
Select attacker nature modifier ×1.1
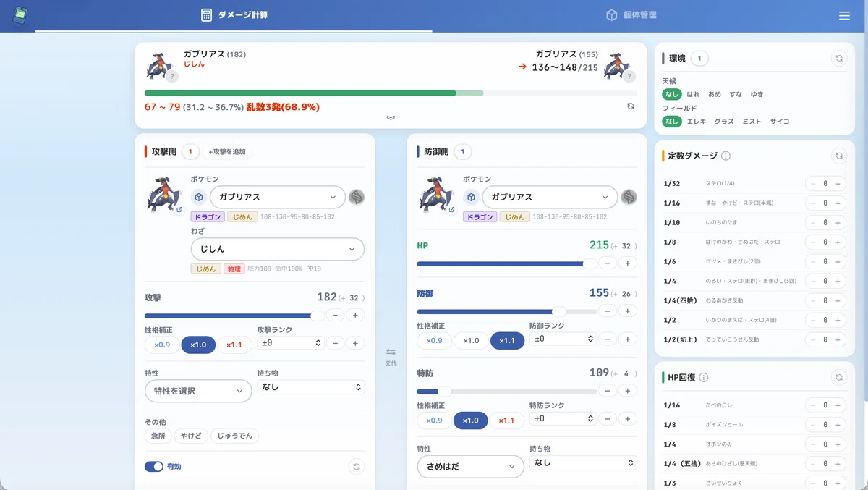(234, 345)
